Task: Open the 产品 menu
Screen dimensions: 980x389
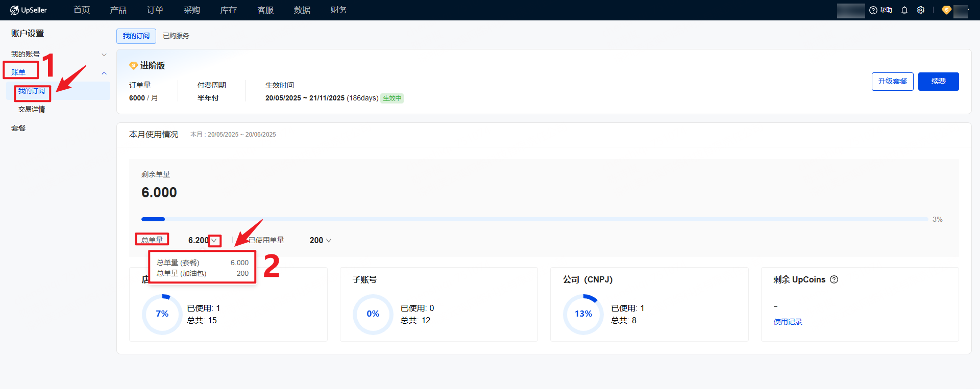Action: click(x=118, y=10)
